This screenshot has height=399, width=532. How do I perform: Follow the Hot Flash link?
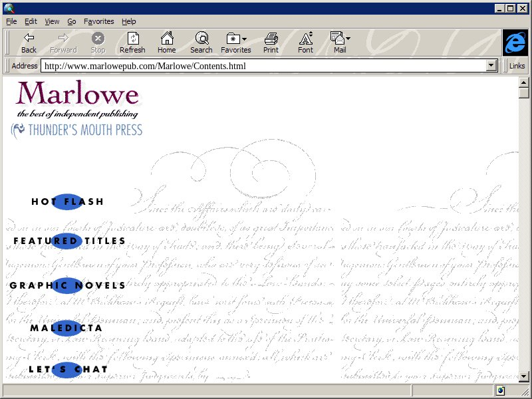[67, 201]
